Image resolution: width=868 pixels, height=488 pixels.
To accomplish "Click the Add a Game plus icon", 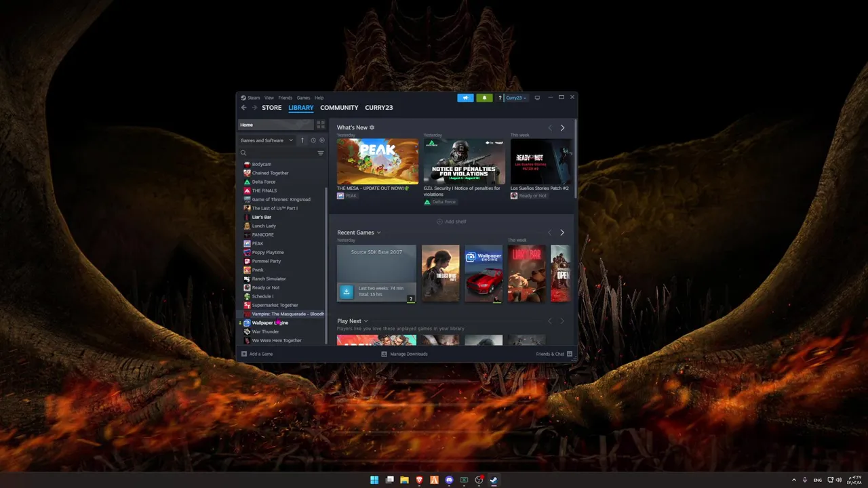I will click(244, 354).
